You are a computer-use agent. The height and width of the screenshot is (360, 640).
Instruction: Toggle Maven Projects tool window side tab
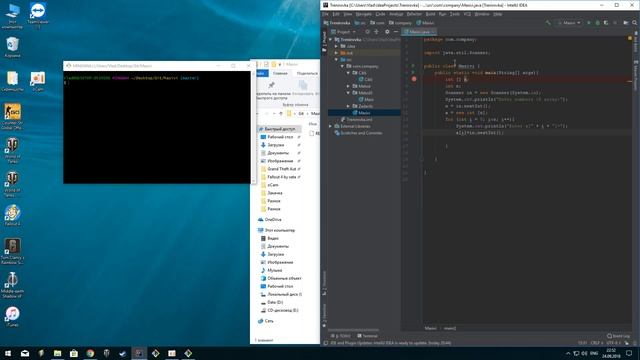coord(636,75)
